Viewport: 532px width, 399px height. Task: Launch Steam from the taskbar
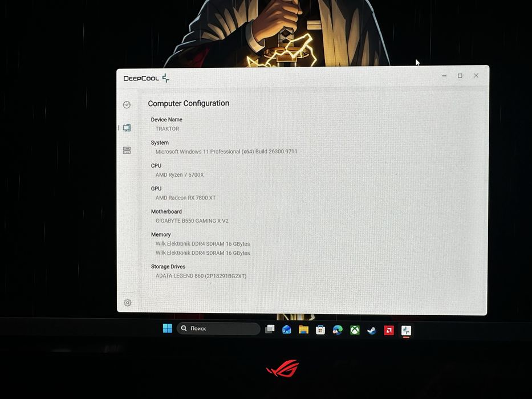[372, 330]
